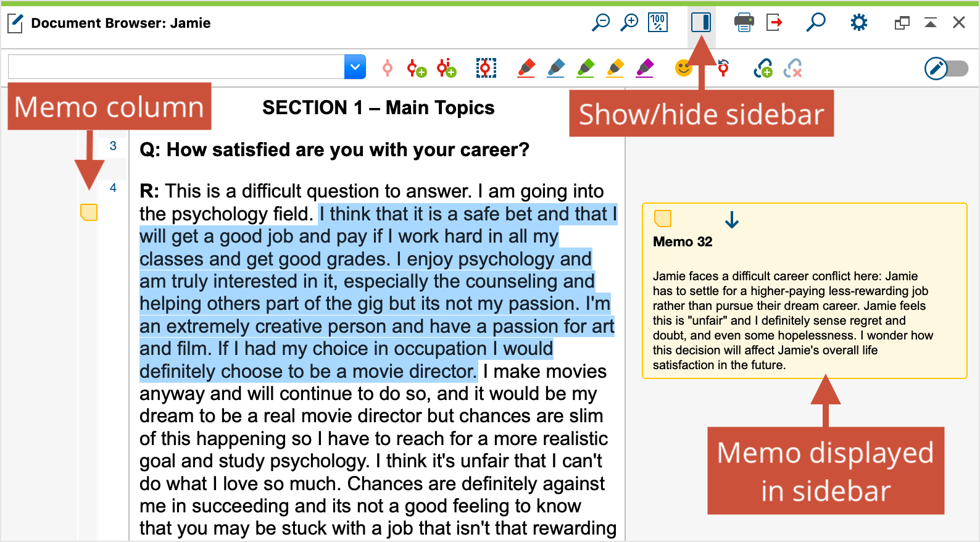This screenshot has width=980, height=542.
Task: Click the down arrow in Memo 32
Action: 732,220
